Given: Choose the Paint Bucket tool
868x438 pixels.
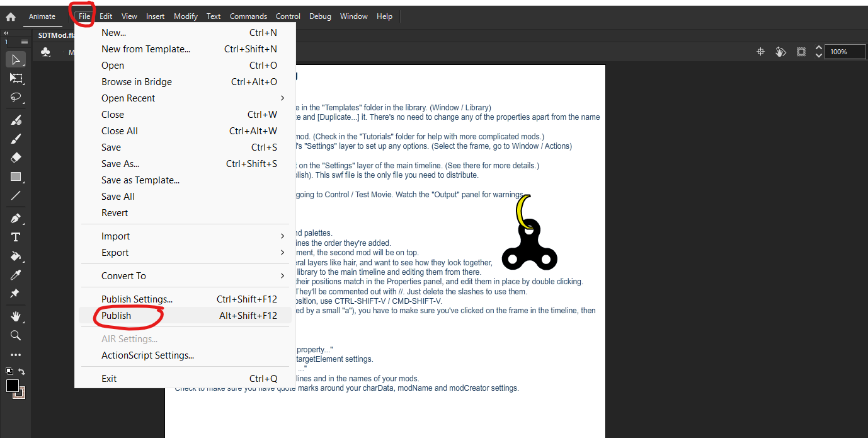Looking at the screenshot, I should pyautogui.click(x=16, y=256).
